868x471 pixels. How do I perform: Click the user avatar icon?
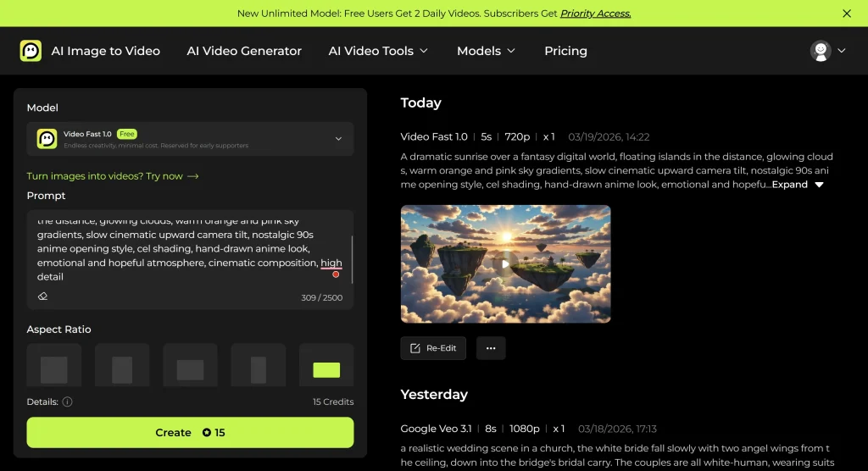click(x=821, y=51)
